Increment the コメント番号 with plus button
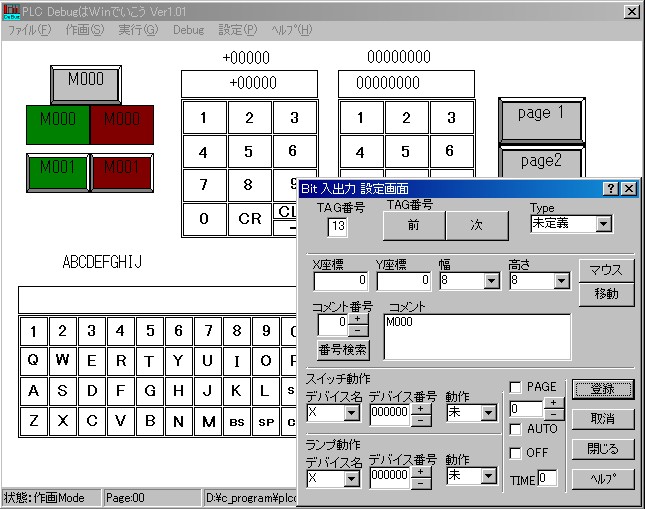The height and width of the screenshot is (509, 645). 358,317
